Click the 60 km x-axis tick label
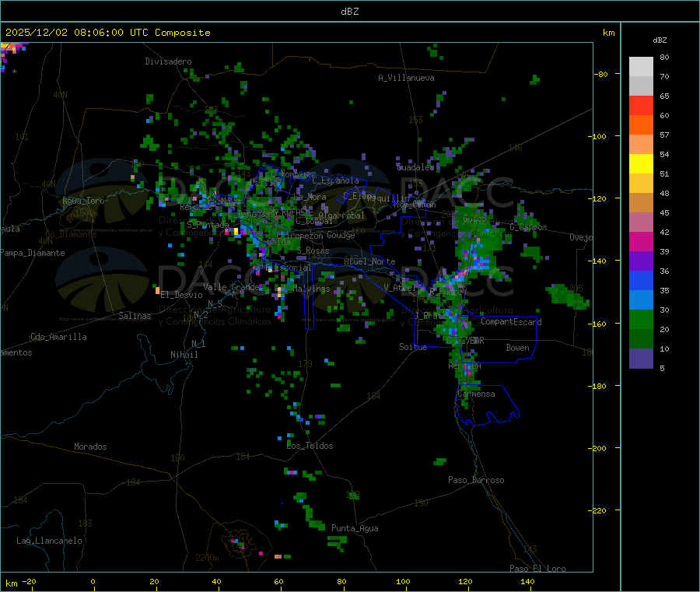The image size is (700, 592). (x=278, y=581)
